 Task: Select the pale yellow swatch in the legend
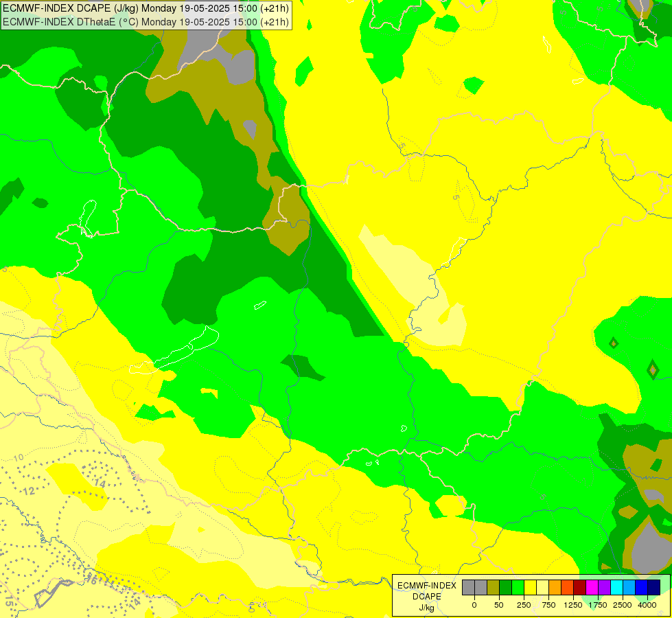coord(542,587)
